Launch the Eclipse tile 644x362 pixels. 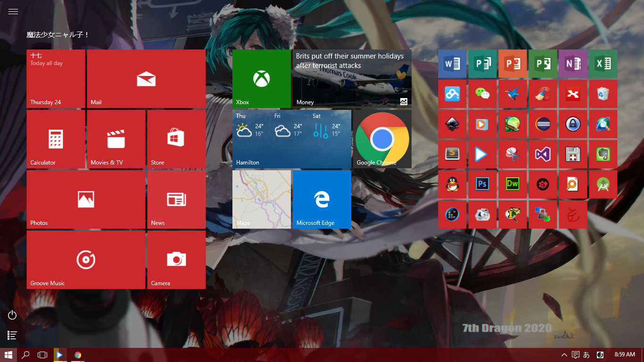(x=543, y=124)
